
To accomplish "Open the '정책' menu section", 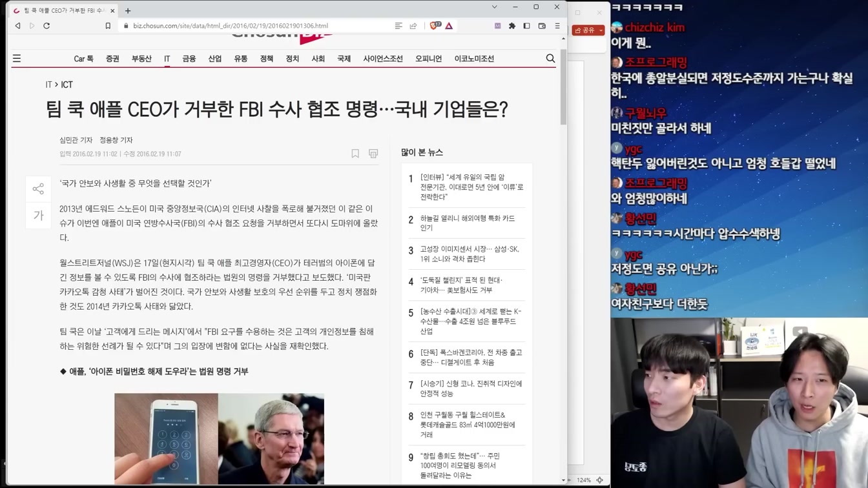I will click(x=267, y=59).
